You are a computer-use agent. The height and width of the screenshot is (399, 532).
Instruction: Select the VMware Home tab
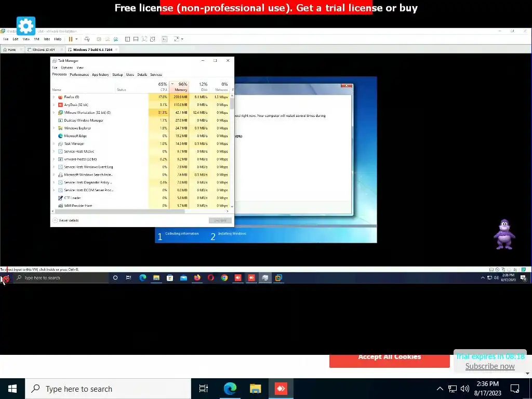[11, 49]
